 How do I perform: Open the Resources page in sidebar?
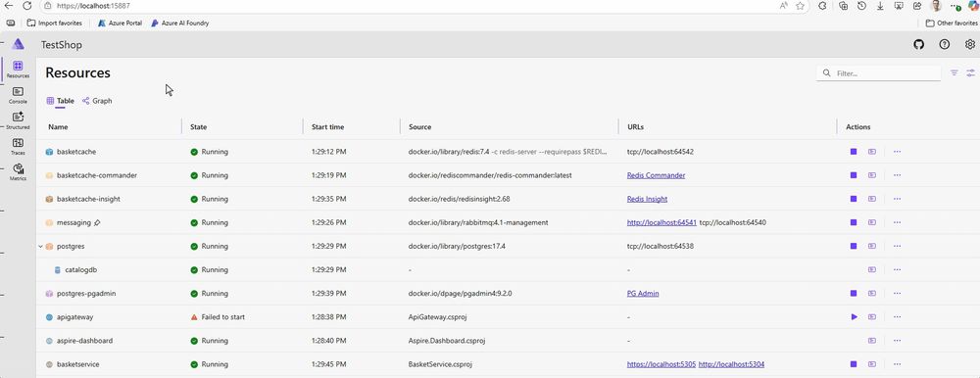(18, 70)
